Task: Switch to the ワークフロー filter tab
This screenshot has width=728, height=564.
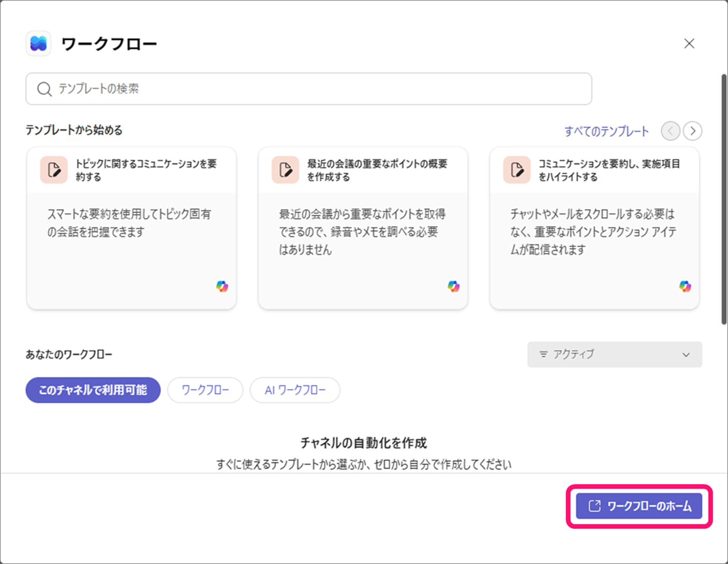Action: pos(205,390)
